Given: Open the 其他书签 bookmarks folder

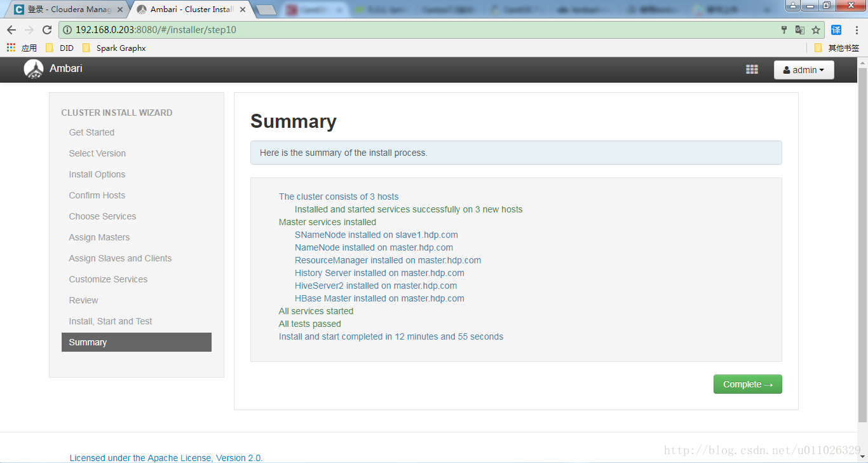Looking at the screenshot, I should pyautogui.click(x=837, y=48).
